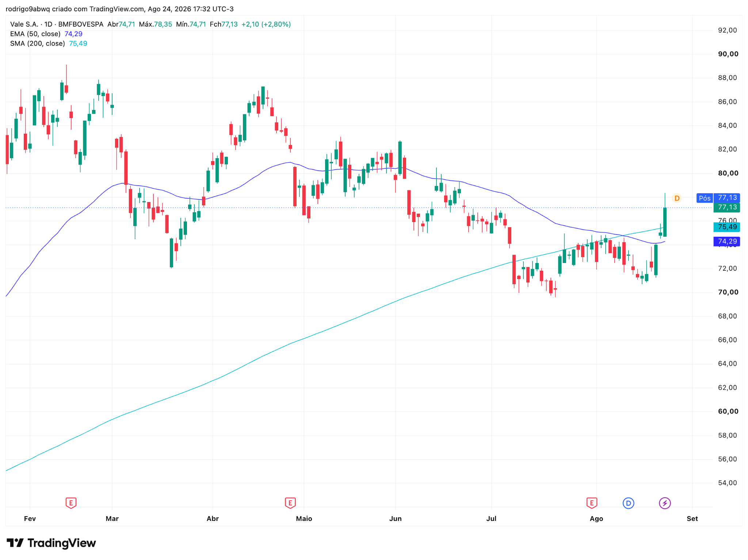Click the Máx 78,35 high value

pos(155,24)
